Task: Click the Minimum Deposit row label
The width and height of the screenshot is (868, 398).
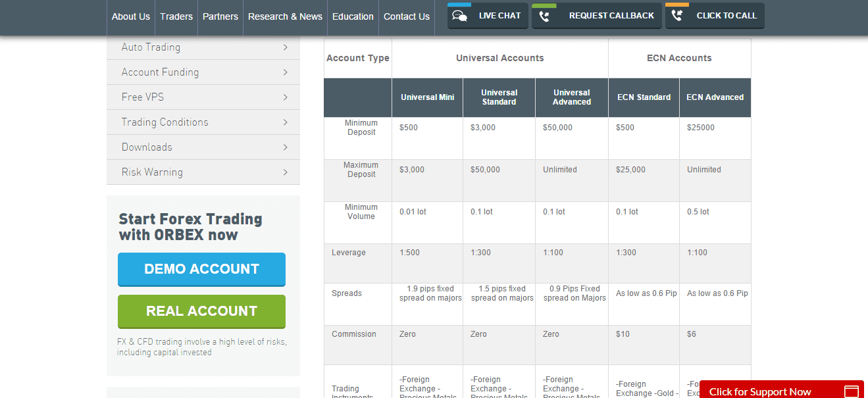Action: 362,128
